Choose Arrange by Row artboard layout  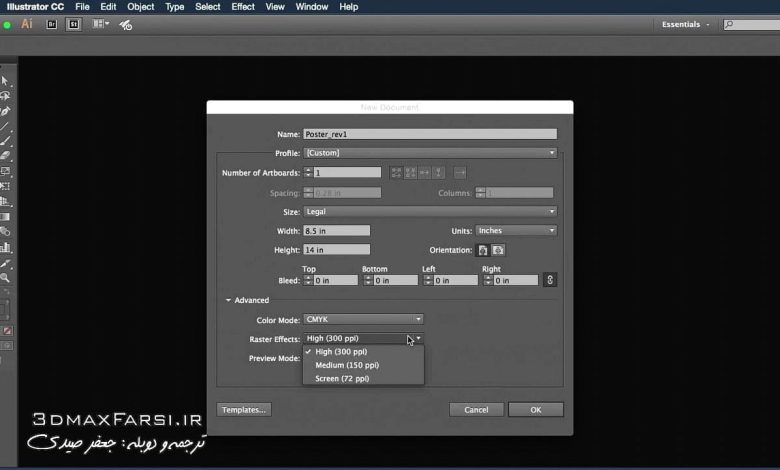424,173
